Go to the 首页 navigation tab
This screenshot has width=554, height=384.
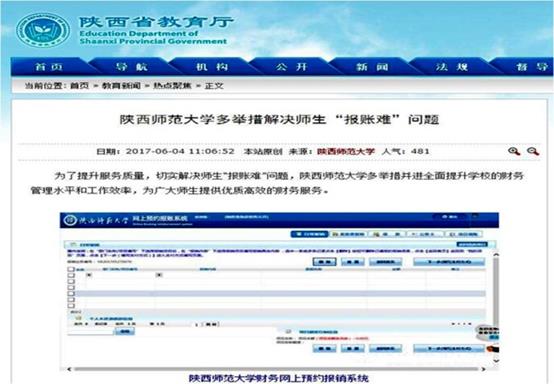pyautogui.click(x=49, y=67)
